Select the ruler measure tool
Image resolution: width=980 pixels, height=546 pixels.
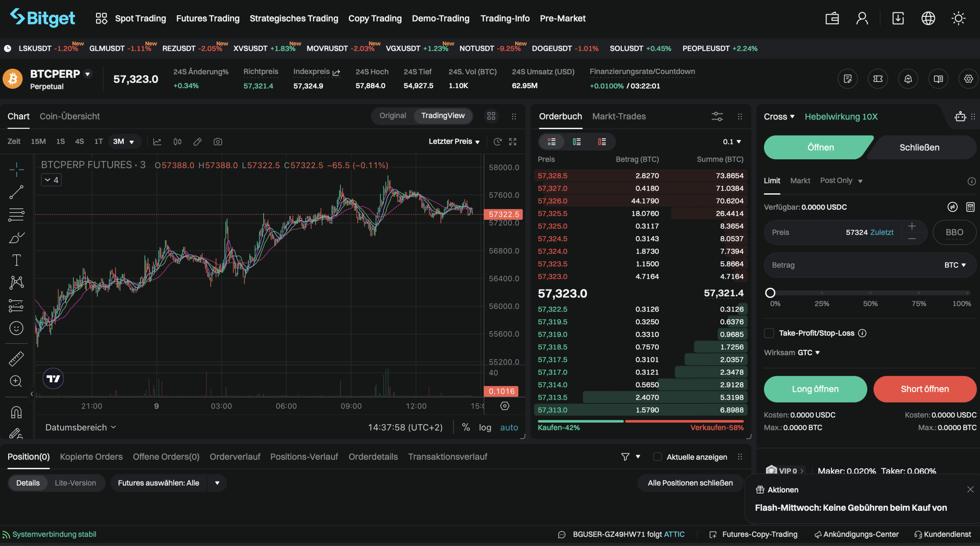coord(16,359)
